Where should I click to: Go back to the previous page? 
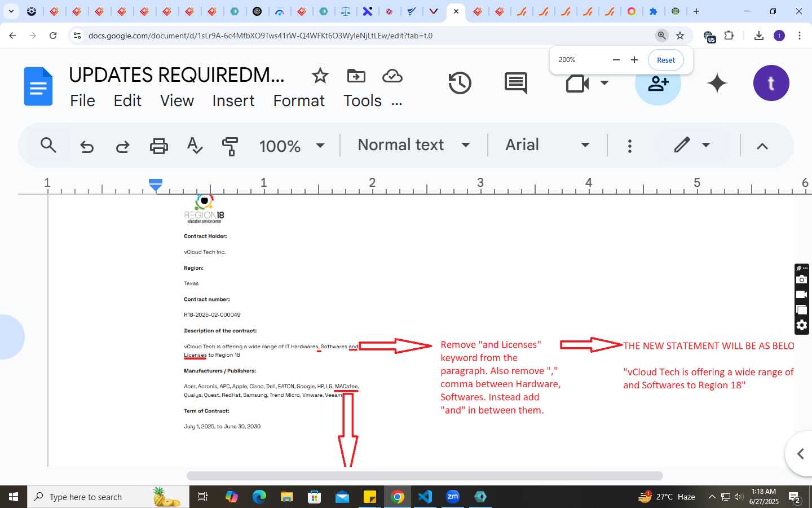pos(12,36)
